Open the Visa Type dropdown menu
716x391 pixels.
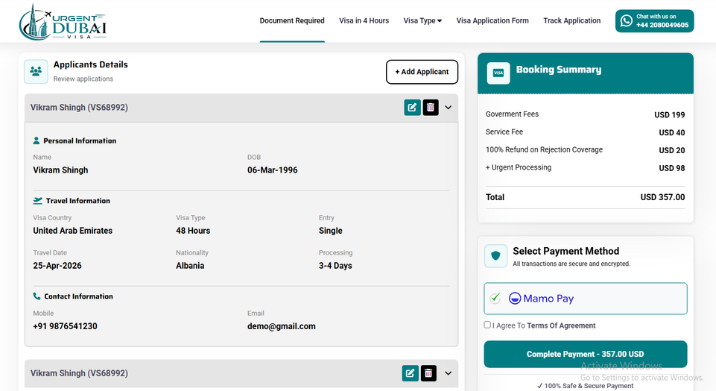click(422, 21)
